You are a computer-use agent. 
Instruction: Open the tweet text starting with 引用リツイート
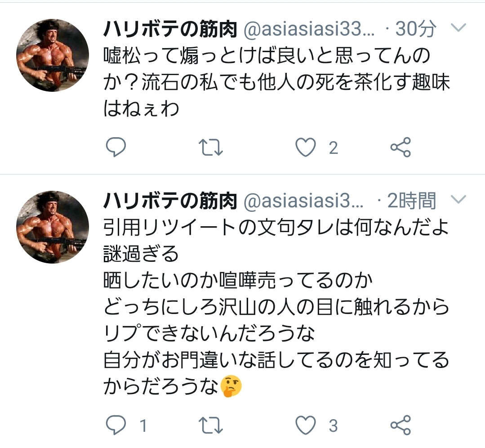tap(276, 306)
